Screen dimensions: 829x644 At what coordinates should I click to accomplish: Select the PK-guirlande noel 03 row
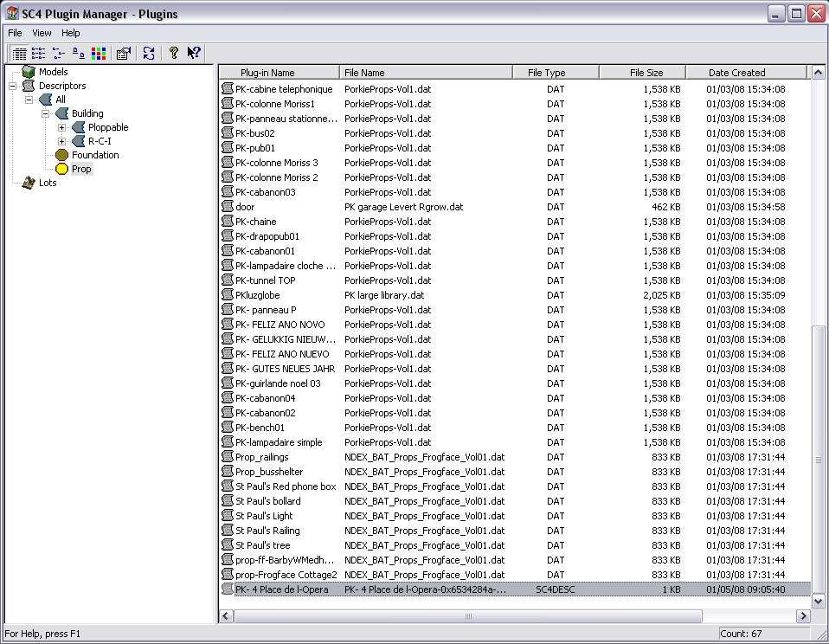[x=515, y=383]
